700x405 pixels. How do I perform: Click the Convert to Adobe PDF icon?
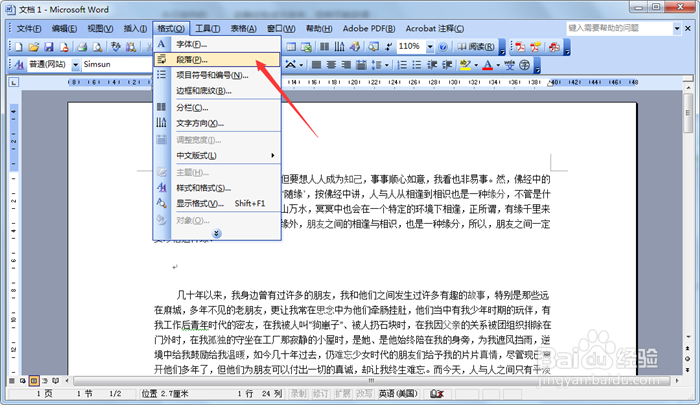pyautogui.click(x=520, y=47)
